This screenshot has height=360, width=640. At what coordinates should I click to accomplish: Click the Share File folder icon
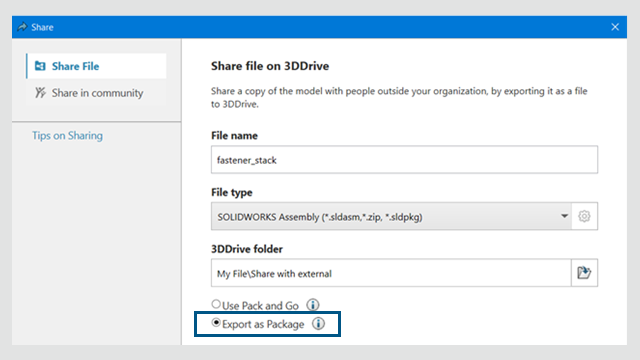(x=40, y=66)
